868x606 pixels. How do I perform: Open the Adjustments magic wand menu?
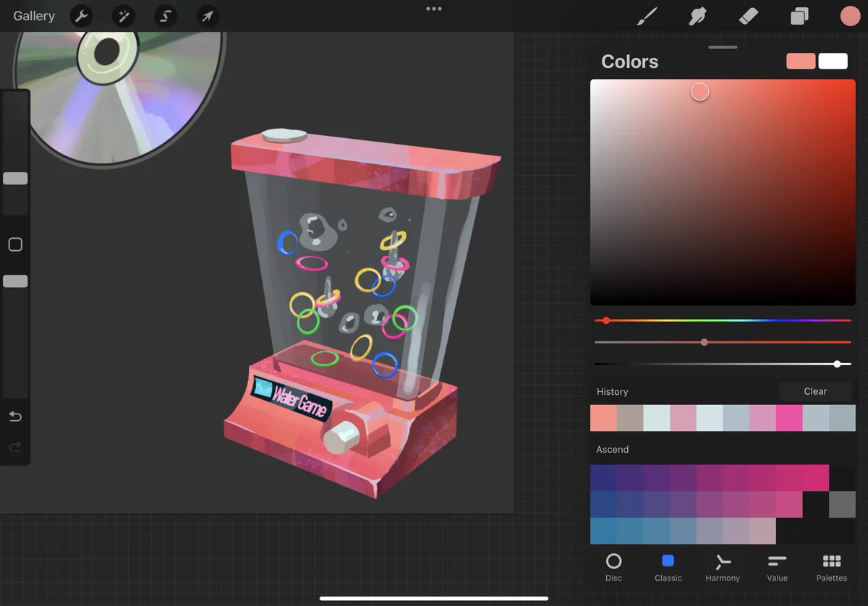pyautogui.click(x=124, y=16)
